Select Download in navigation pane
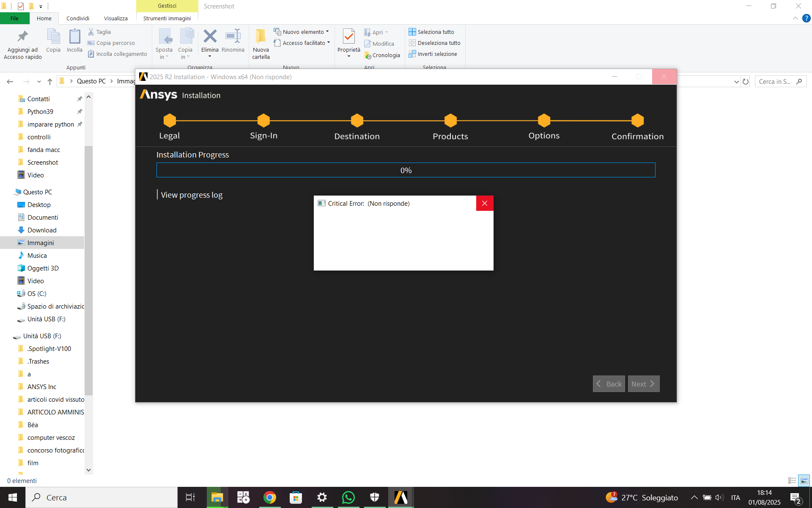 pos(42,230)
